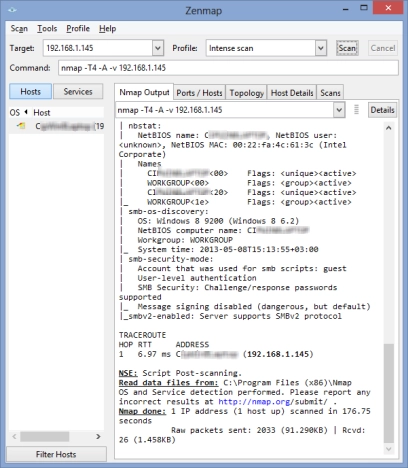Viewport: 408px width, 468px height.
Task: Maximize the Zenmap window
Action: [364, 8]
